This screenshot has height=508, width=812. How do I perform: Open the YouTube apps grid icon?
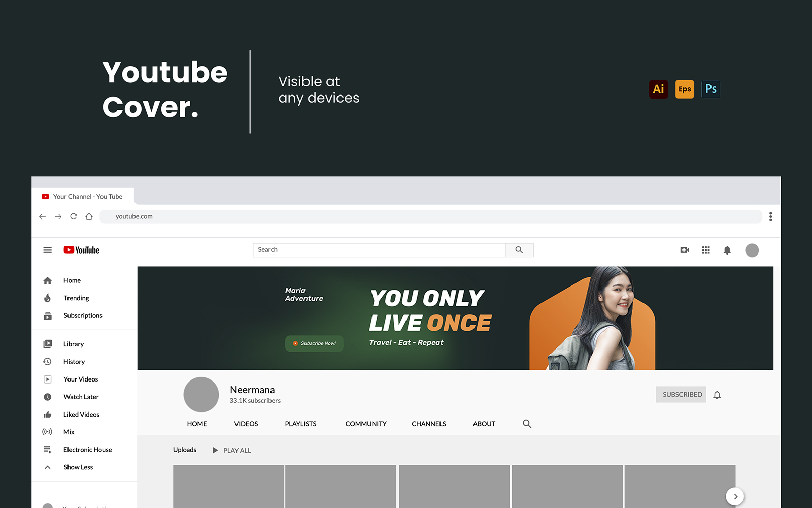click(706, 250)
